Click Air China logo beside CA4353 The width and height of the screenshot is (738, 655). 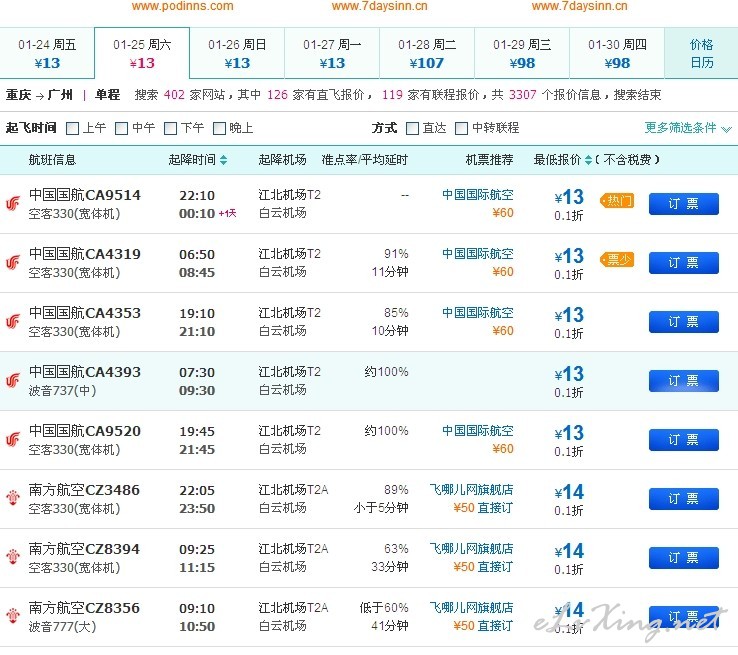coord(13,321)
